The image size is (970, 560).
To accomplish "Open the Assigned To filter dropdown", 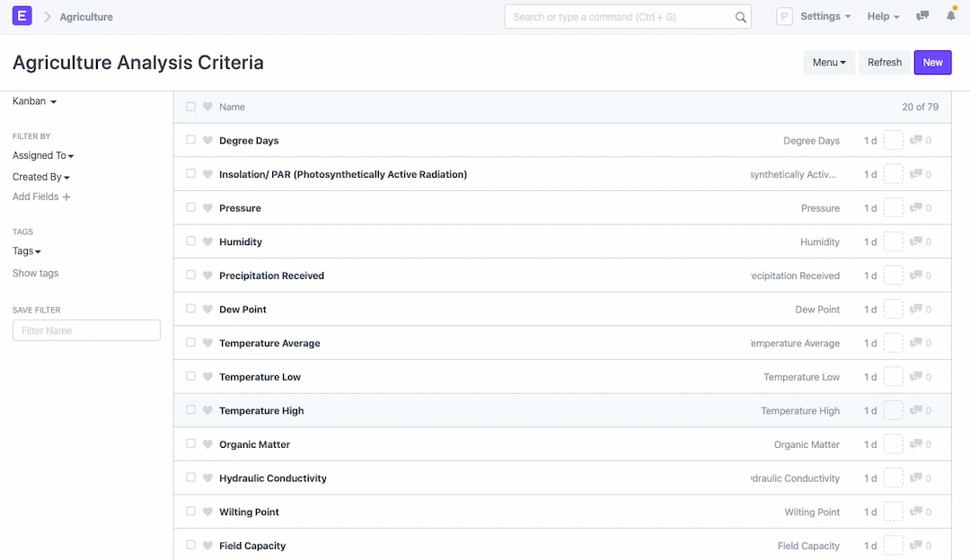I will 43,155.
